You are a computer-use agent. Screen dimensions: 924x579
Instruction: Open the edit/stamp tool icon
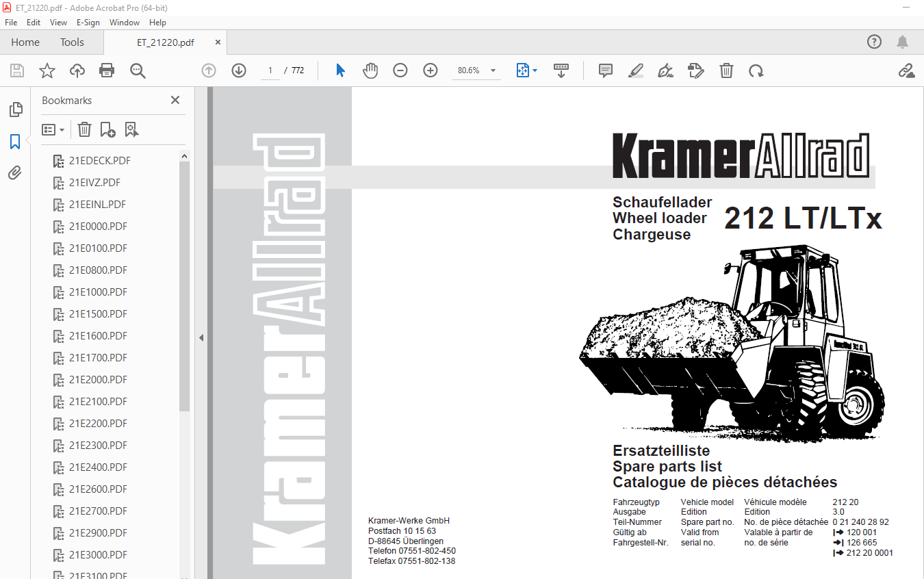click(696, 70)
